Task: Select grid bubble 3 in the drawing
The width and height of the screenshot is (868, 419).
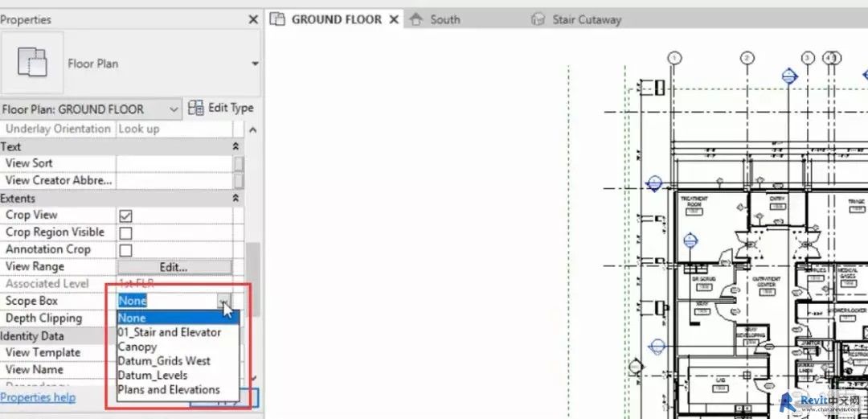Action: click(x=808, y=58)
